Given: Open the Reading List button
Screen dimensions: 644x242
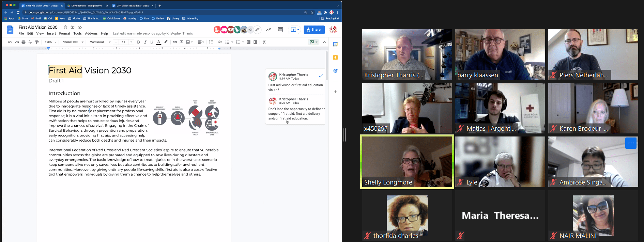Looking at the screenshot, I should pos(330,19).
